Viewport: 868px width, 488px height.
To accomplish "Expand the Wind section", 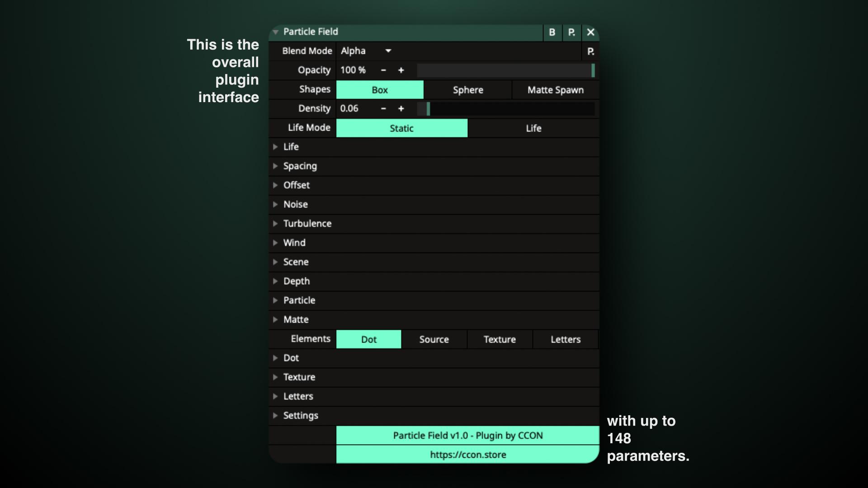I will (x=434, y=243).
